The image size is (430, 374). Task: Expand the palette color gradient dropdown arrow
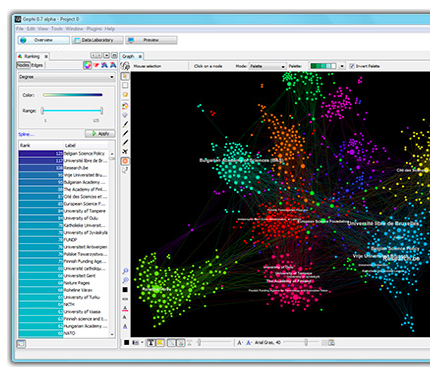(x=342, y=66)
